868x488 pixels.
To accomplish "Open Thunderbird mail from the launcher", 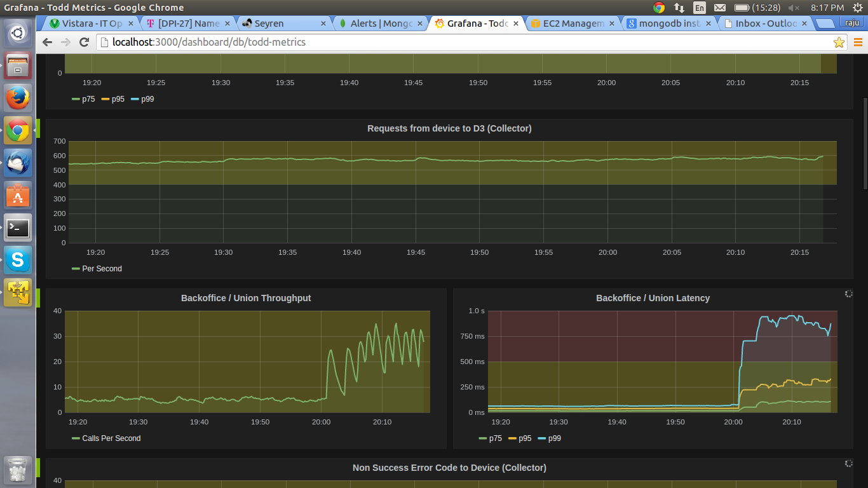I will click(x=18, y=163).
